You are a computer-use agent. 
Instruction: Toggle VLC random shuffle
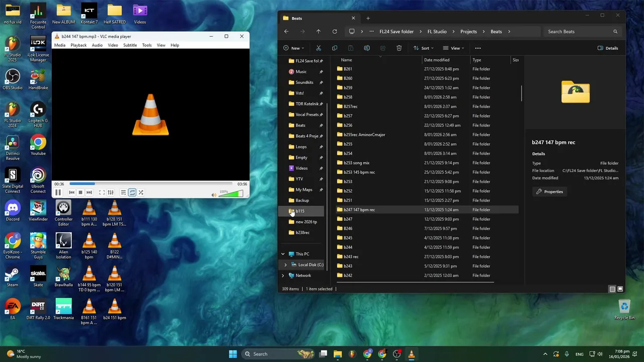pyautogui.click(x=141, y=193)
